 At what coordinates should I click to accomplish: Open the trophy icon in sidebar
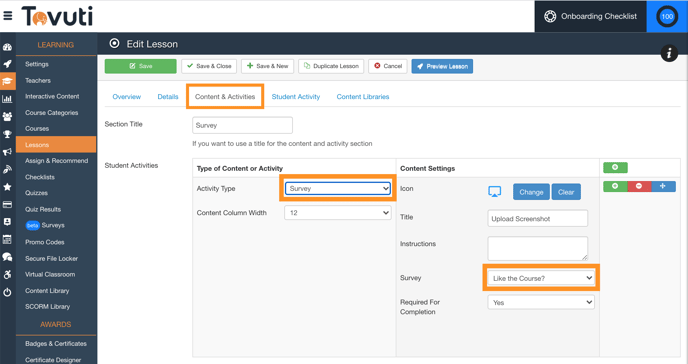[x=7, y=134]
